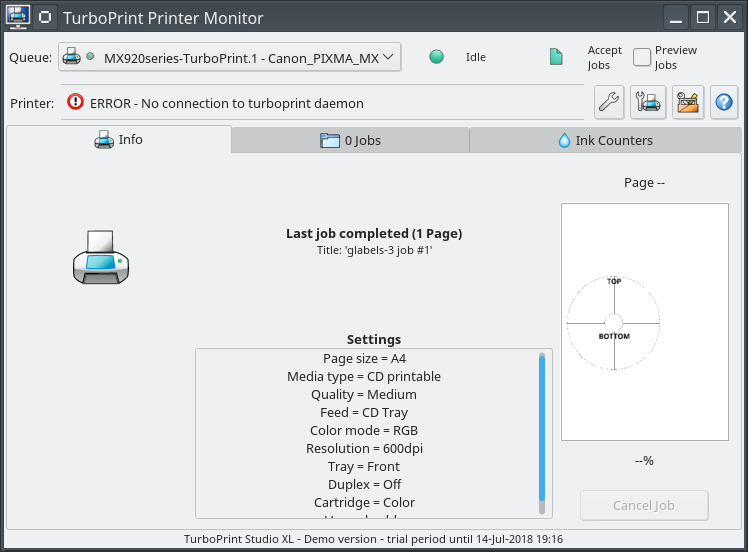Select the 'Media type = CD printable' setting line
The image size is (748, 552).
pyautogui.click(x=364, y=376)
